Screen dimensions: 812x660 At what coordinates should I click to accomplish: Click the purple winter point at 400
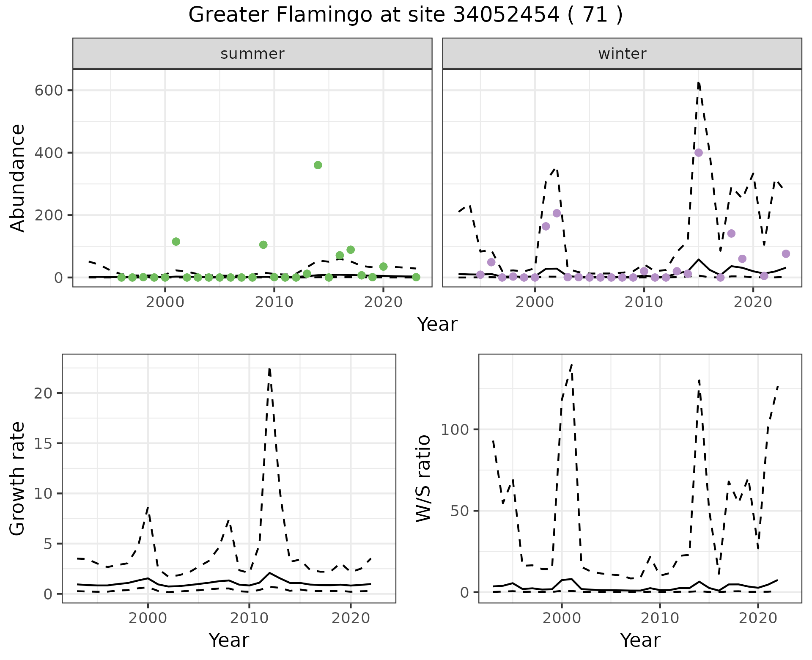[699, 153]
